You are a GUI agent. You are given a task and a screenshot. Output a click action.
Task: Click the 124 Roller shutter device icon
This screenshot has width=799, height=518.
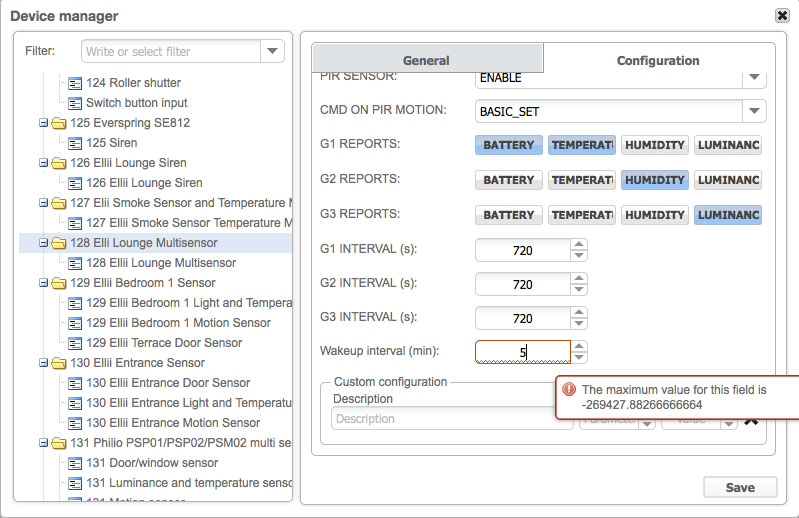tap(75, 83)
